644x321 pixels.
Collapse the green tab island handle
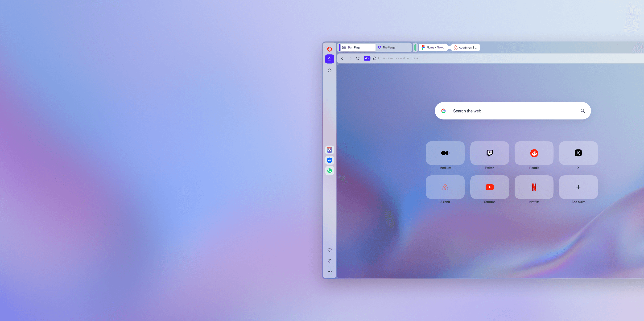(x=415, y=47)
